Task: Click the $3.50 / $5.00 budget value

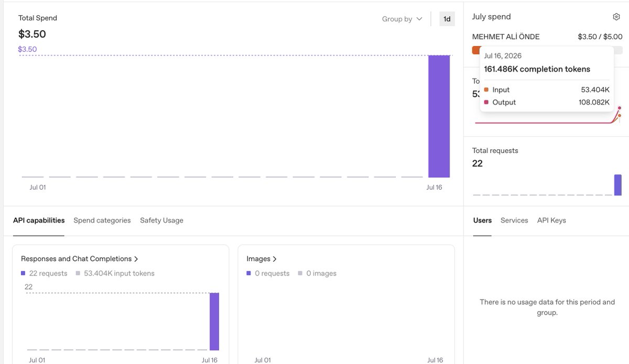Action: click(x=600, y=37)
